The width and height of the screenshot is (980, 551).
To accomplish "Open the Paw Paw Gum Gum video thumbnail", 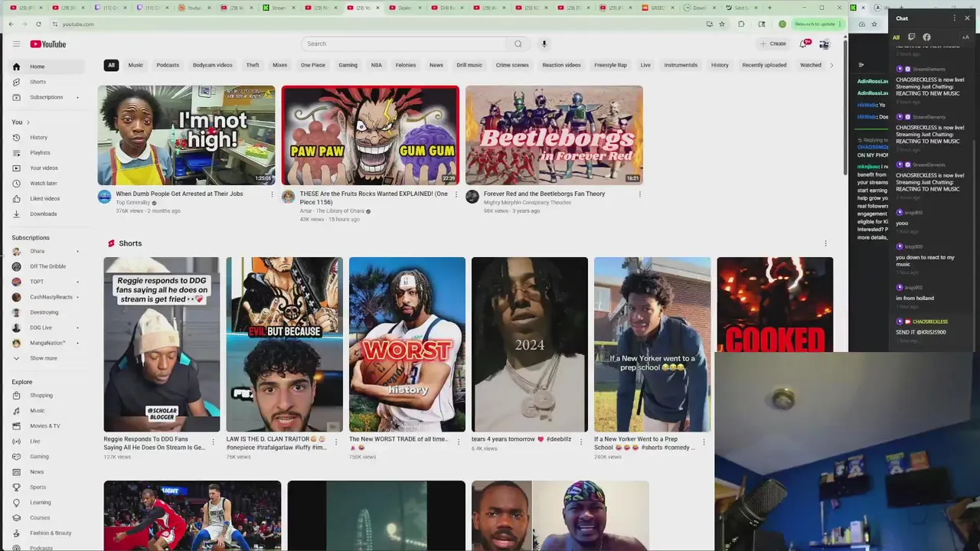I will tap(370, 135).
